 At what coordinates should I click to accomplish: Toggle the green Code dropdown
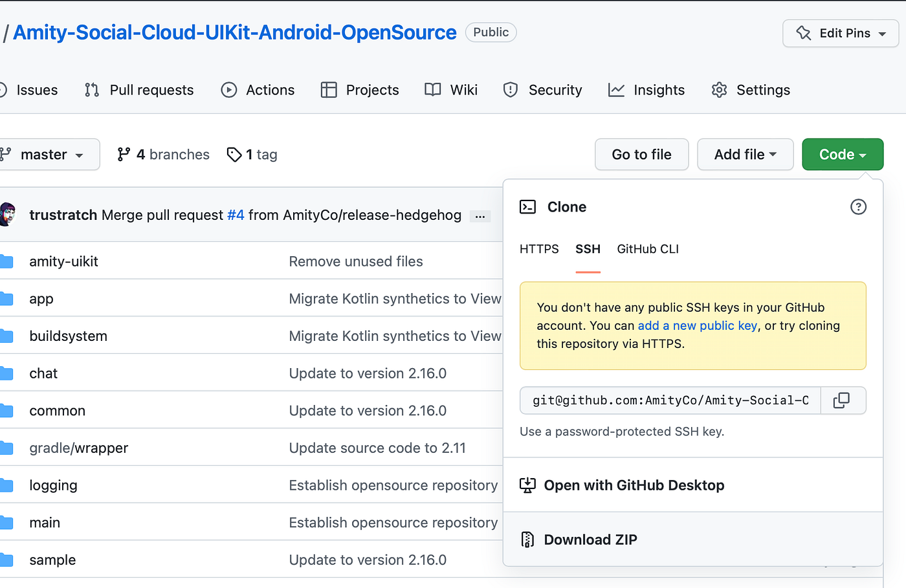click(842, 155)
